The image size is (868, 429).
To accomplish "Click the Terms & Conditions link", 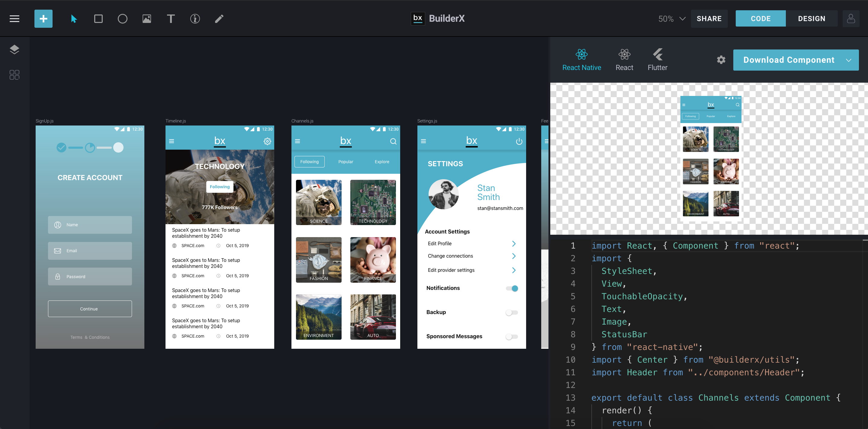I will (90, 337).
